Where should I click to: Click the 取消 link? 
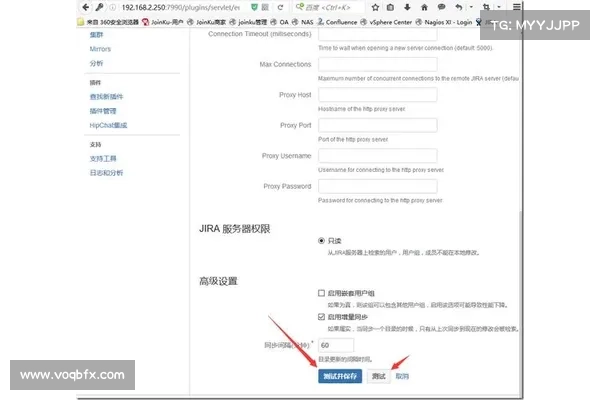pos(402,376)
